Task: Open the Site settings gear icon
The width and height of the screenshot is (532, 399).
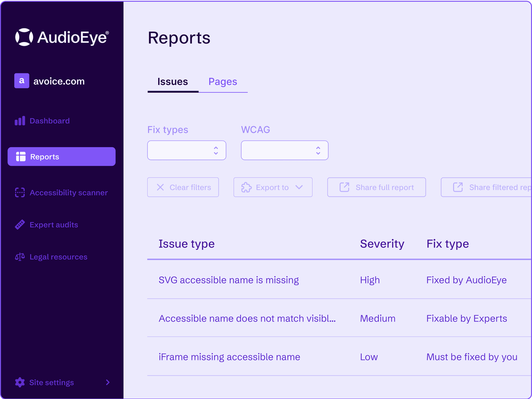Action: 19,382
